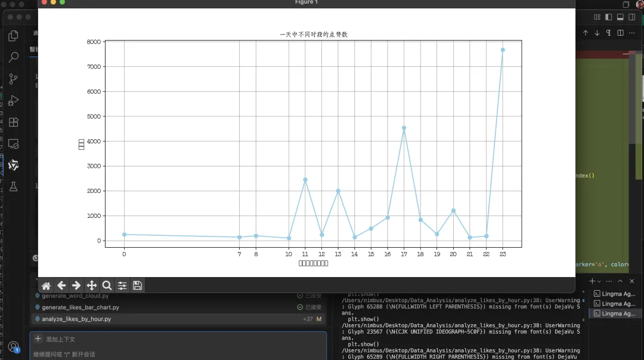Image resolution: width=644 pixels, height=360 pixels.
Task: Open the configure subplots settings
Action: pyautogui.click(x=122, y=285)
